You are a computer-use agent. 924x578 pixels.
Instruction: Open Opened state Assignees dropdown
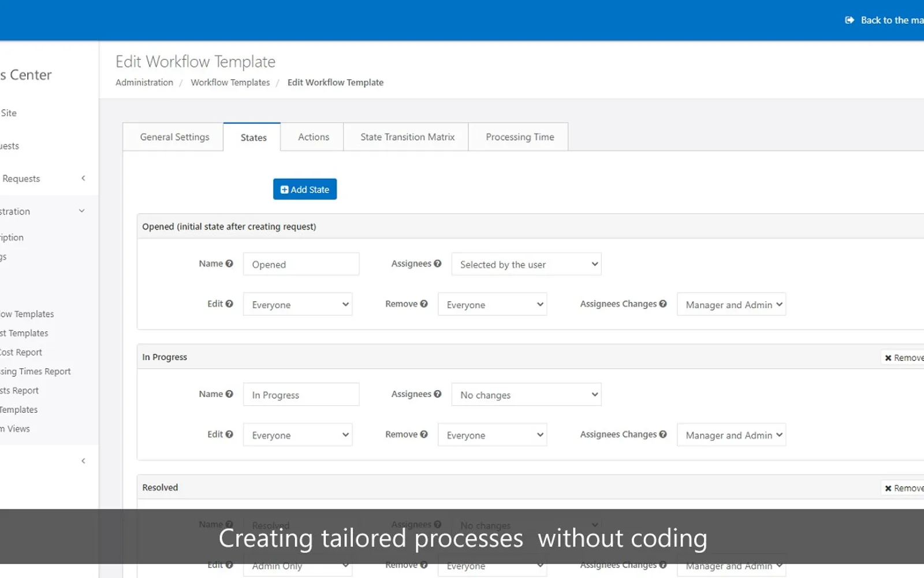[x=526, y=264]
